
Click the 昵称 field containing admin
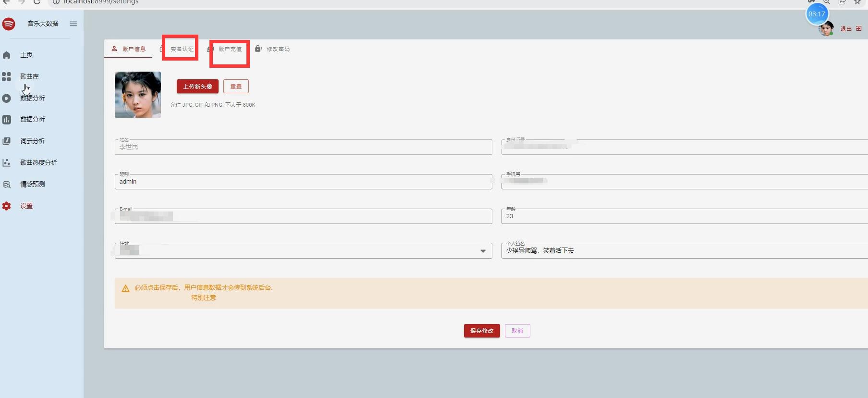tap(304, 182)
